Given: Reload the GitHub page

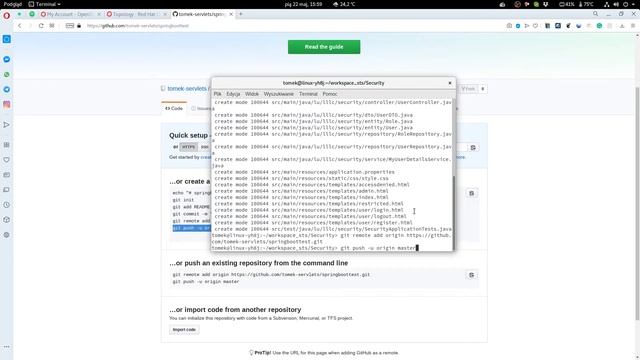Looking at the screenshot, I should [41, 25].
